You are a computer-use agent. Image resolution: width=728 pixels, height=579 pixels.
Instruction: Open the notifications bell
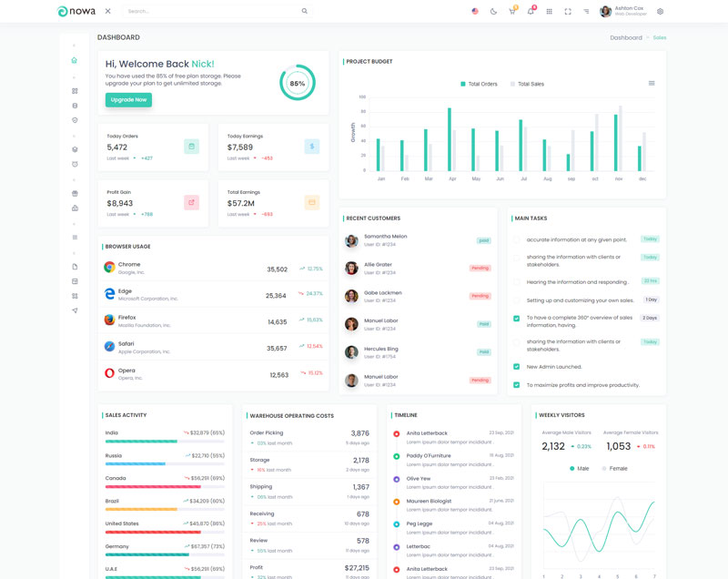click(x=531, y=12)
